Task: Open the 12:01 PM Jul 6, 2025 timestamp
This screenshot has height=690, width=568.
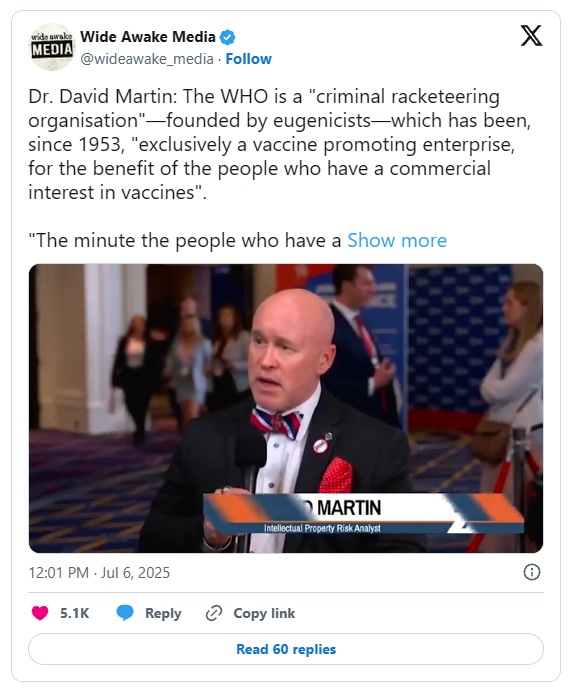Action: (99, 573)
